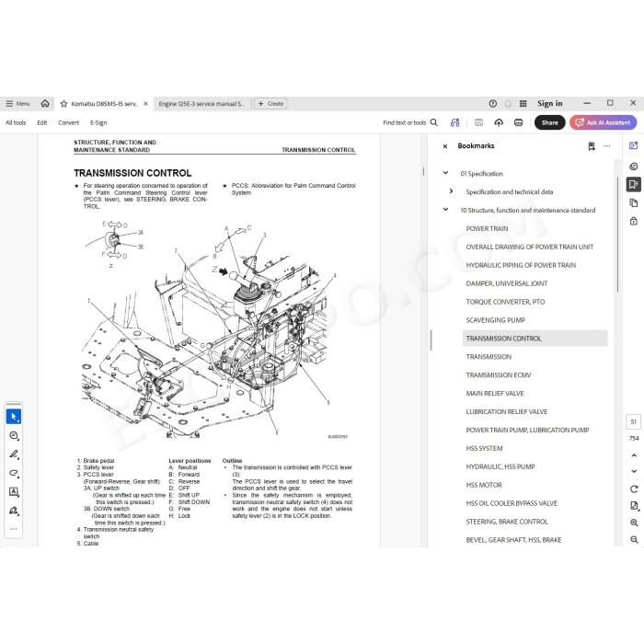Open BEVEL, GEAR SHAFT, HSS, BRAKE bookmark

tap(513, 540)
